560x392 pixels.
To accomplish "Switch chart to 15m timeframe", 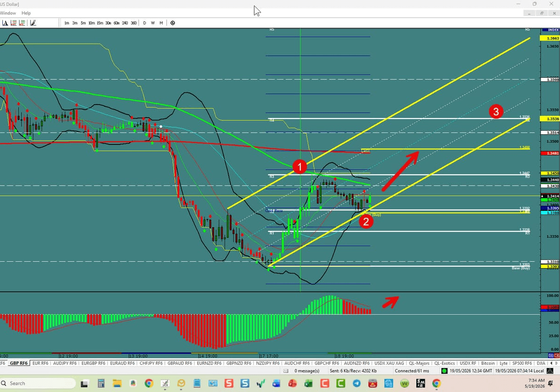I will tap(100, 23).
